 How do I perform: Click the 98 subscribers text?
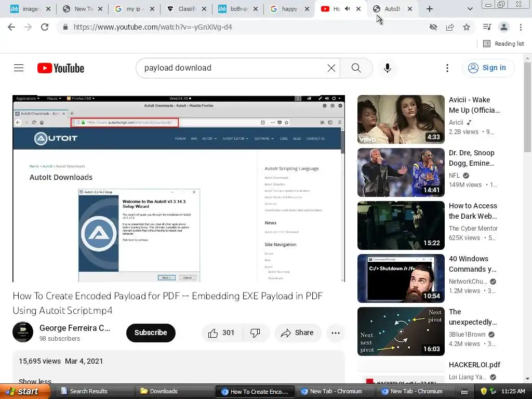[x=60, y=339]
